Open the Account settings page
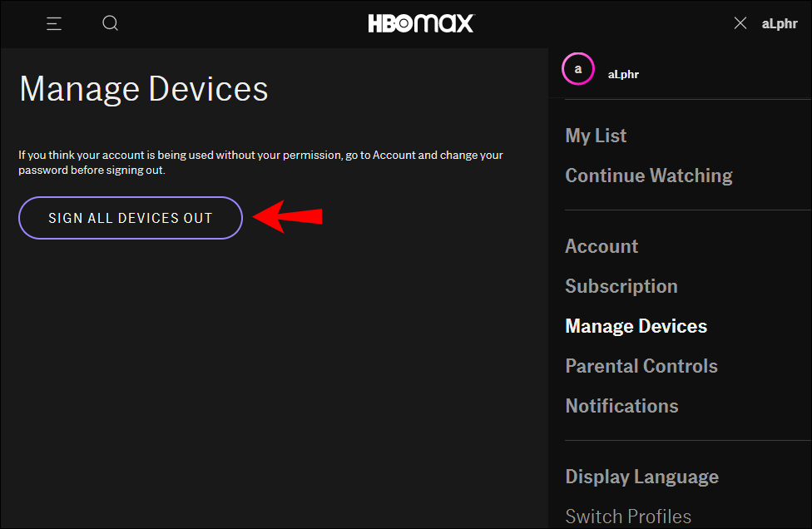This screenshot has width=812, height=529. [x=602, y=246]
